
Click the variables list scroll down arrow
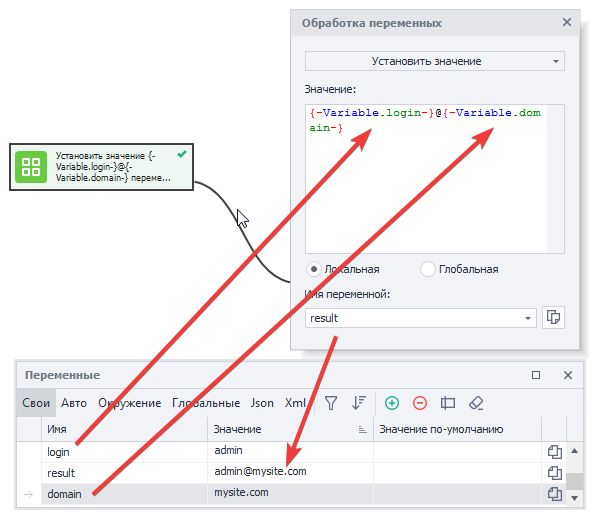point(574,498)
